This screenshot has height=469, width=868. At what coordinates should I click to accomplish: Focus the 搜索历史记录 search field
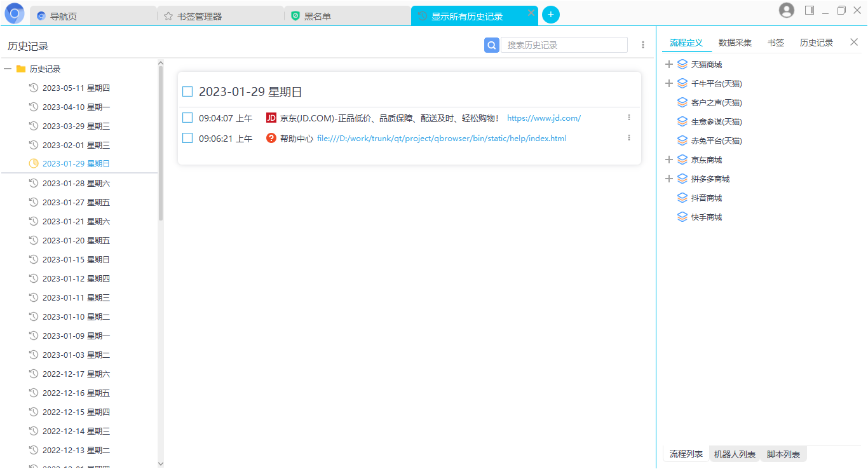pos(564,45)
